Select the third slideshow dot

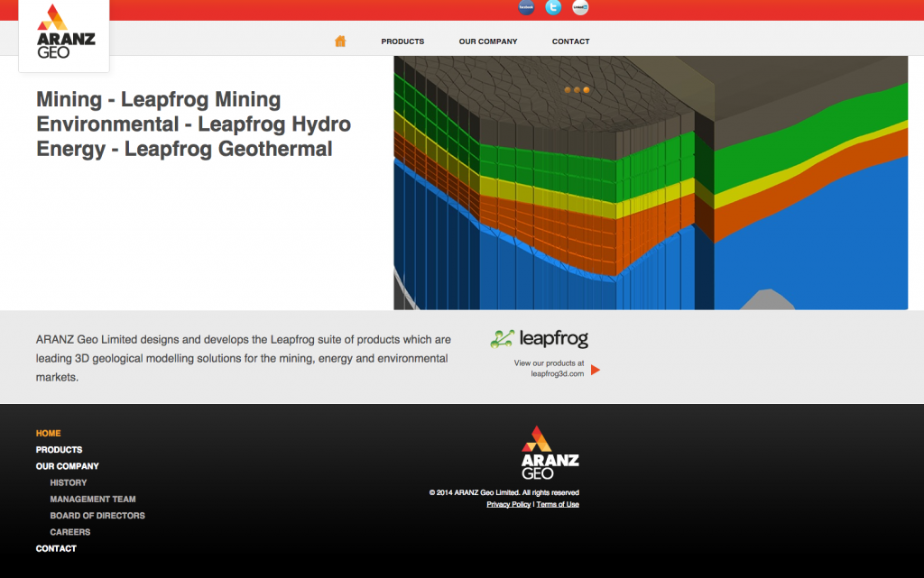point(586,90)
